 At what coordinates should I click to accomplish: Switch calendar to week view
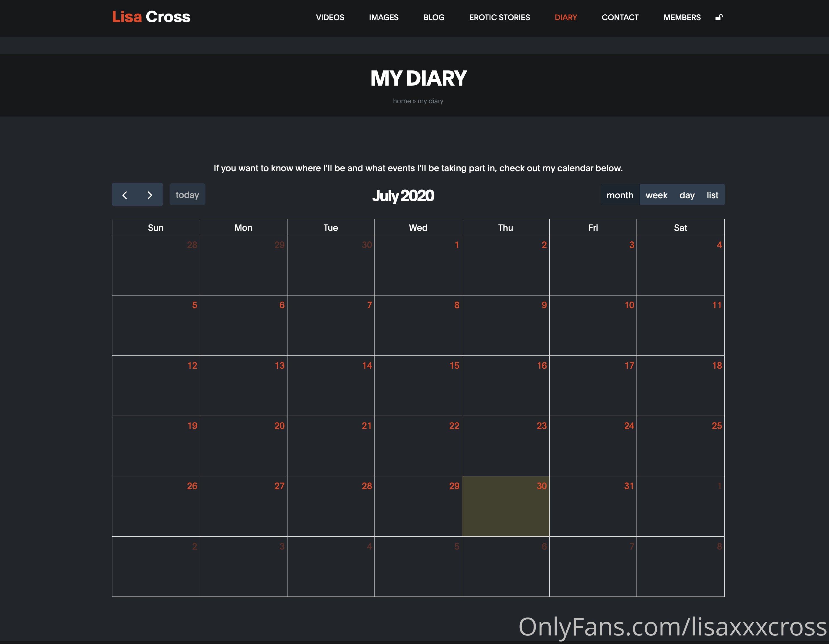656,195
